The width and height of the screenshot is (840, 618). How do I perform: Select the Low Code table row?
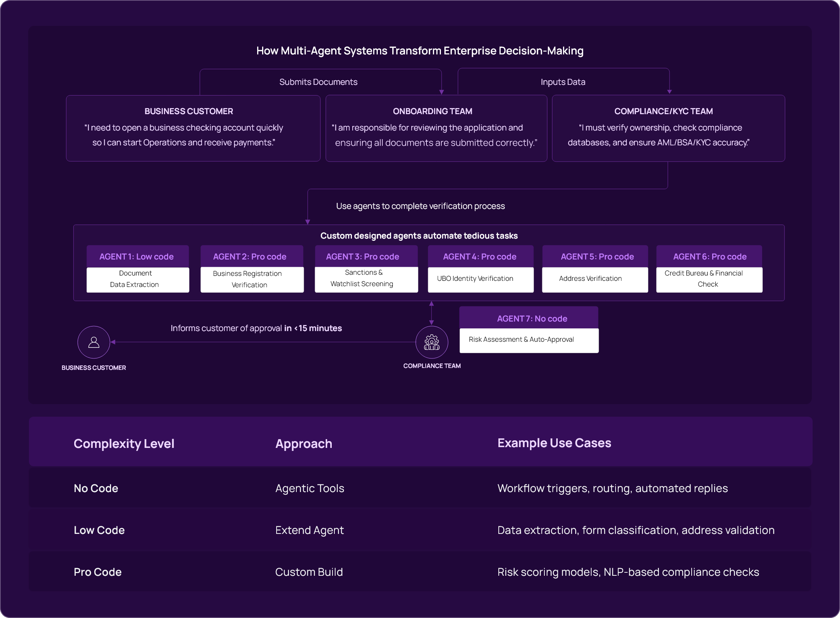[x=420, y=530]
